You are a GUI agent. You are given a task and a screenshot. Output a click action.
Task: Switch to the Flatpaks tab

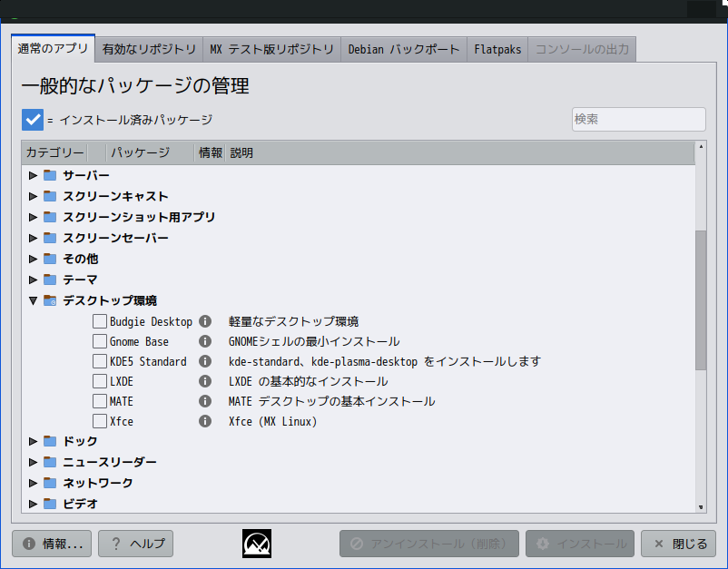(x=497, y=49)
